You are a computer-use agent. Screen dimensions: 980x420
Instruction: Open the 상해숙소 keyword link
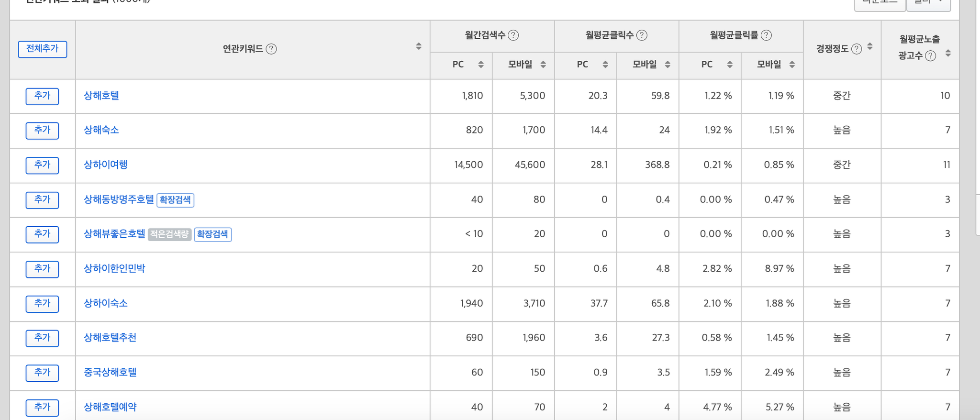101,130
